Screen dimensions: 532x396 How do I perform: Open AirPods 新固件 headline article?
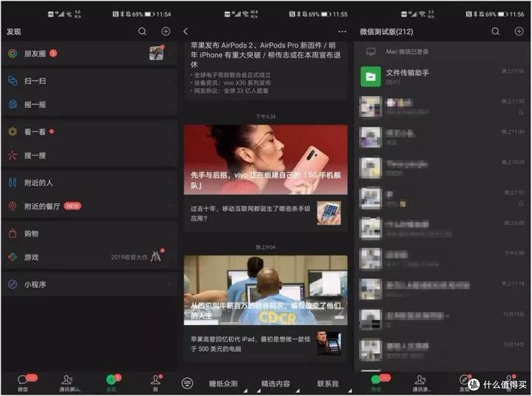[266, 55]
